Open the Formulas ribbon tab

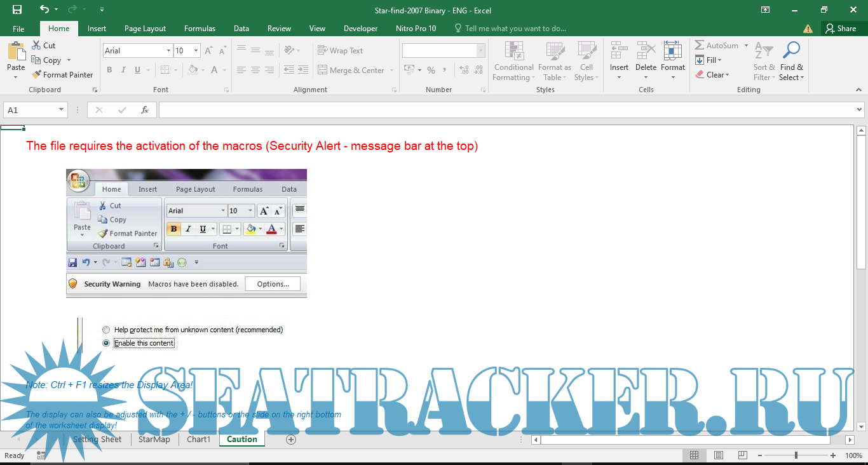pos(200,29)
